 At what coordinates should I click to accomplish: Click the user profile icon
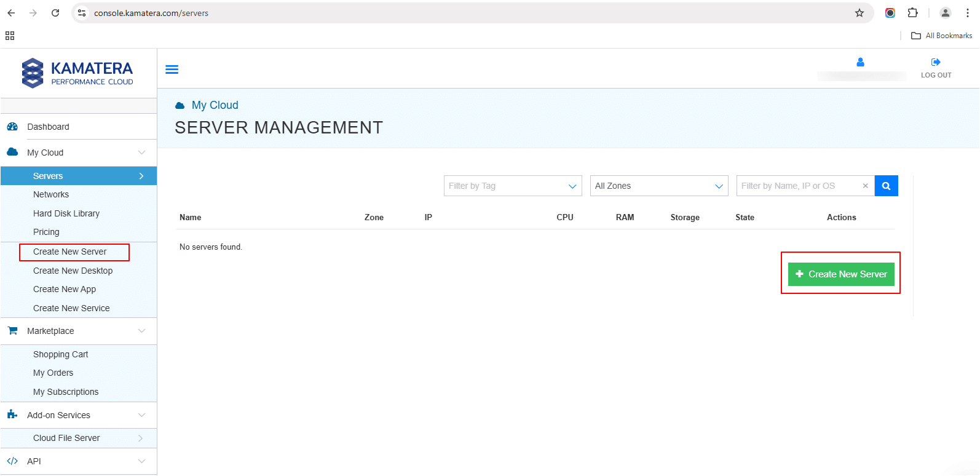pyautogui.click(x=860, y=62)
